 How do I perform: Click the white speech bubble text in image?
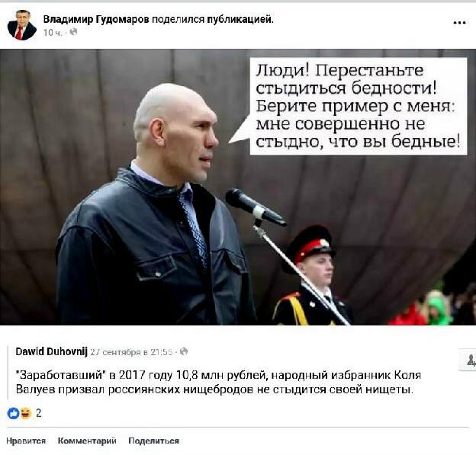pyautogui.click(x=359, y=106)
